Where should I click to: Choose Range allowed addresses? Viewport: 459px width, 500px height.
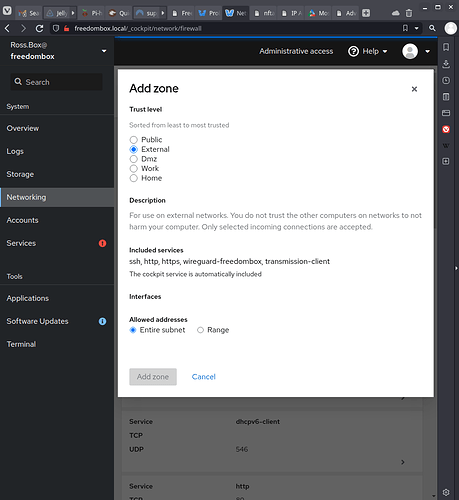[x=200, y=330]
